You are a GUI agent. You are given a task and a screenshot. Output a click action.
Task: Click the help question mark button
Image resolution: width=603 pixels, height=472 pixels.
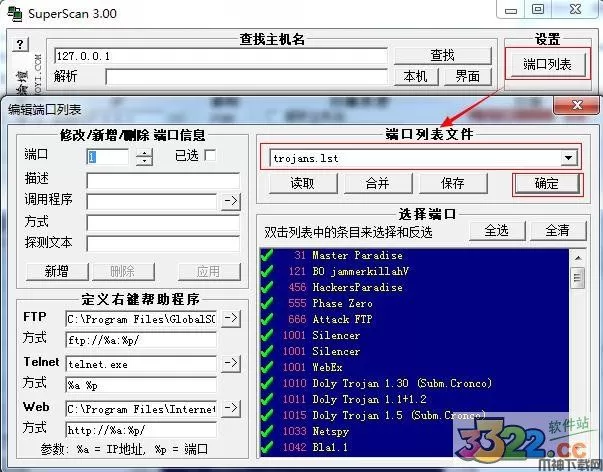[20, 45]
